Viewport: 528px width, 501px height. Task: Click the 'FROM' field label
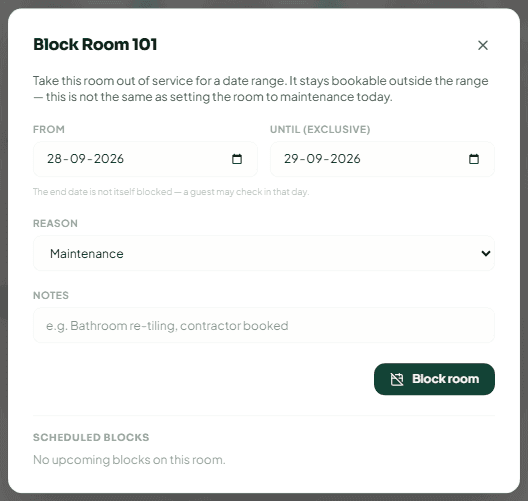click(49, 129)
